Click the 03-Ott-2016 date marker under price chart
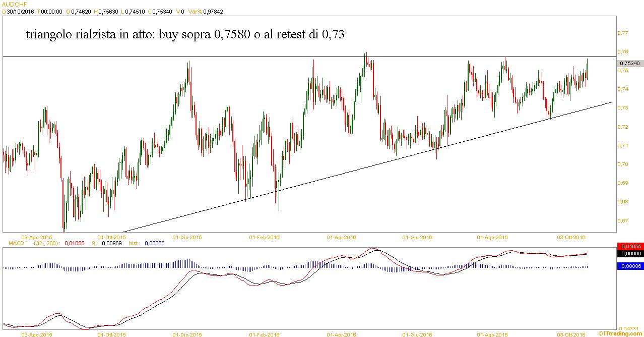Image resolution: width=644 pixels, height=337 pixels. 570,237
